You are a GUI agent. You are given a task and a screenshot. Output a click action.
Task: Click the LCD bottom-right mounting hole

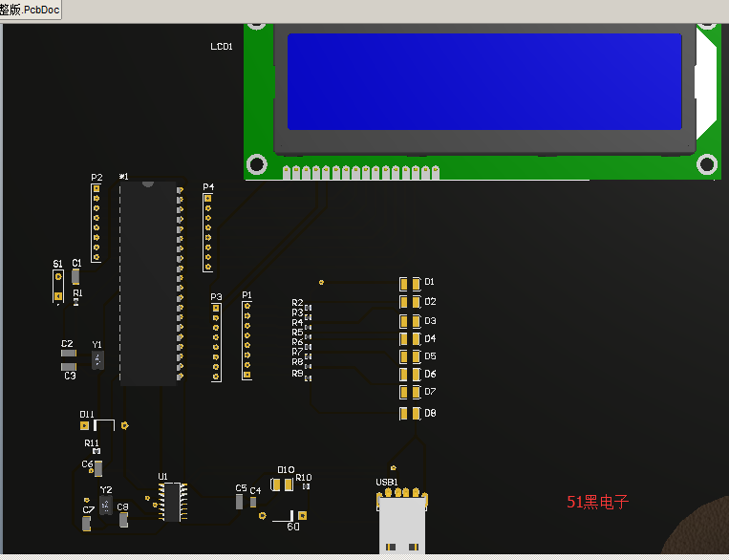click(707, 164)
